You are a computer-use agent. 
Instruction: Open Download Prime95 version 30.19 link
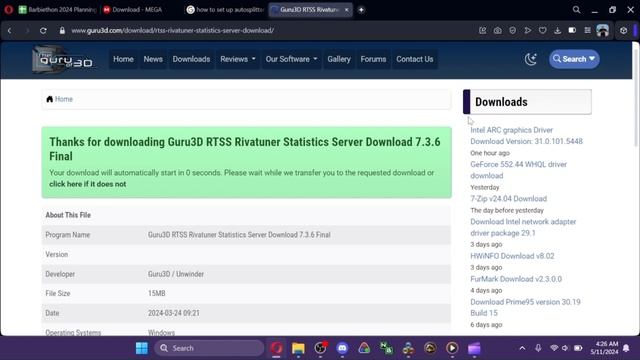click(x=525, y=307)
